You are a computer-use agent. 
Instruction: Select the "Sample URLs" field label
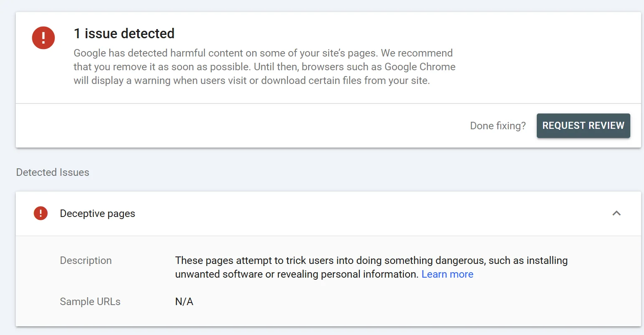[90, 302]
